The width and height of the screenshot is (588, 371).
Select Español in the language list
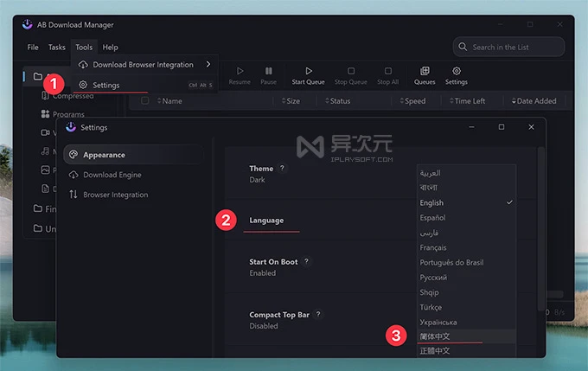[x=466, y=218]
